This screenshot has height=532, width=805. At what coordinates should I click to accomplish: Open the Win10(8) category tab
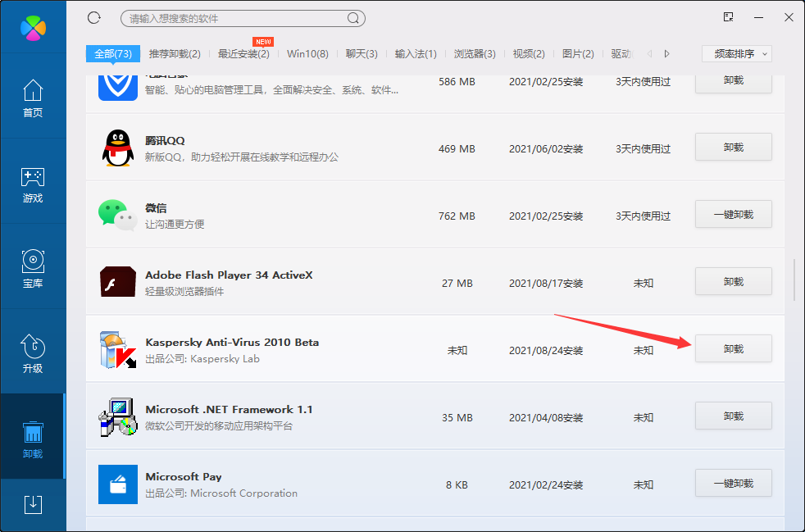(x=307, y=54)
